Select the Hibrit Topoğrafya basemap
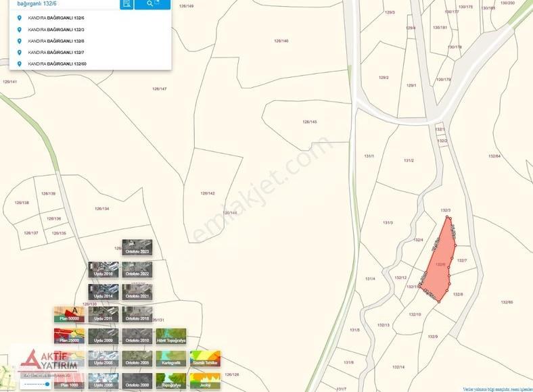 pyautogui.click(x=171, y=337)
